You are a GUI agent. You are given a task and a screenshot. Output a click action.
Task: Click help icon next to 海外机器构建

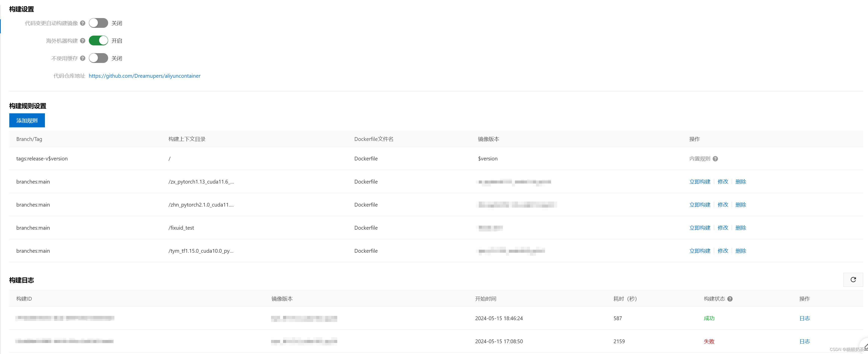(x=83, y=41)
